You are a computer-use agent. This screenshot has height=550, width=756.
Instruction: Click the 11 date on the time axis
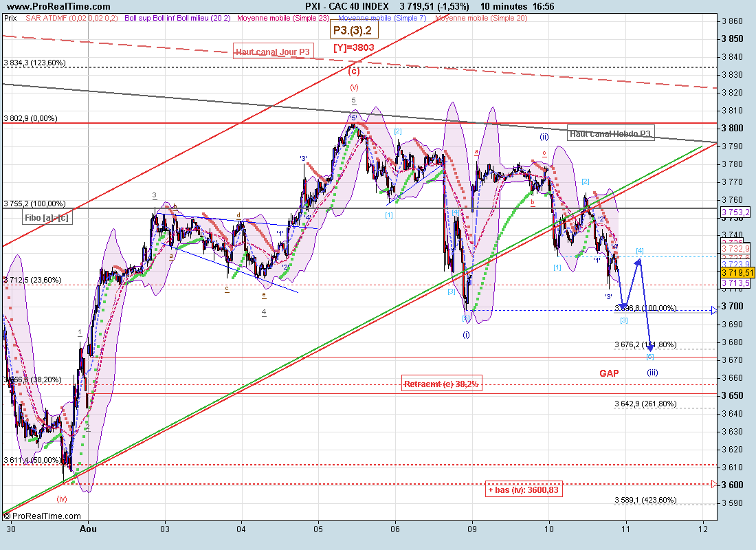pos(625,529)
